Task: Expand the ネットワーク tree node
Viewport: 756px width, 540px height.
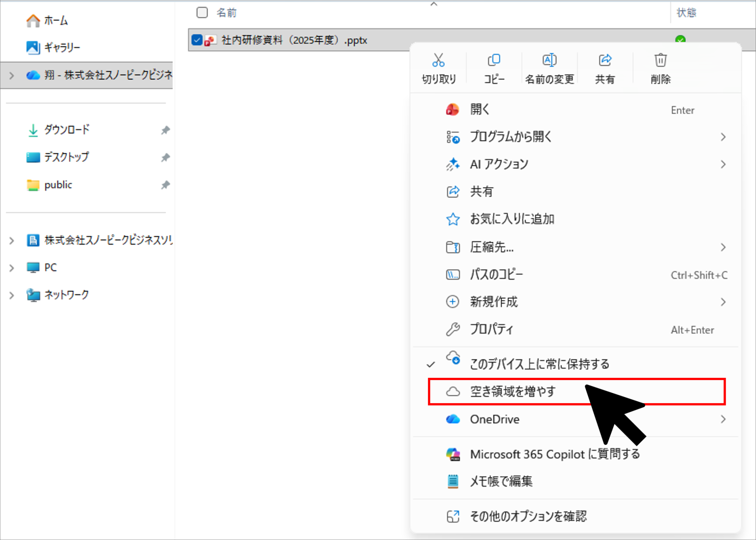Action: point(12,295)
